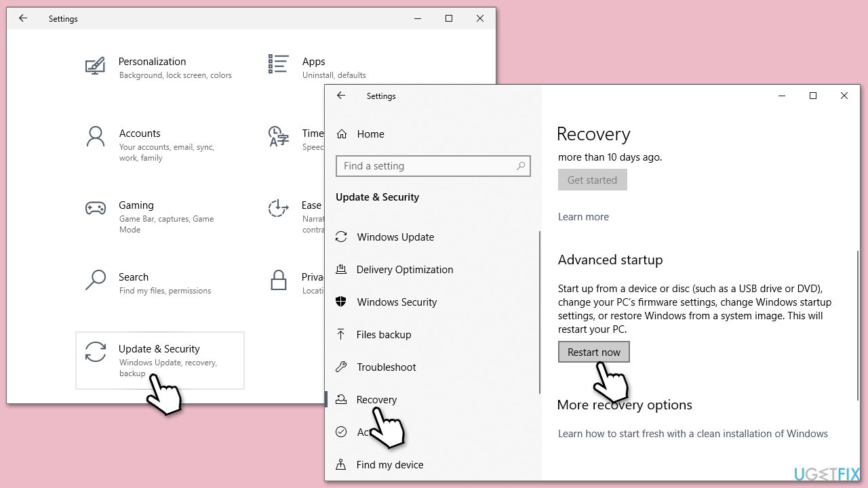This screenshot has height=488, width=868.
Task: Click the More recovery options heading
Action: pyautogui.click(x=625, y=405)
